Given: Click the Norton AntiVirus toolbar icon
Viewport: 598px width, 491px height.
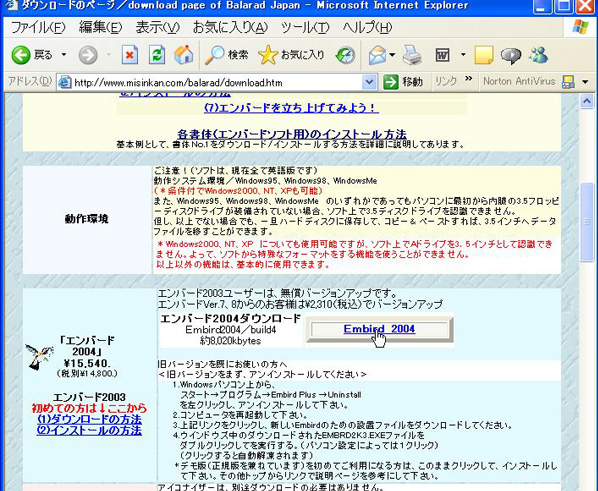Looking at the screenshot, I should click(x=568, y=82).
